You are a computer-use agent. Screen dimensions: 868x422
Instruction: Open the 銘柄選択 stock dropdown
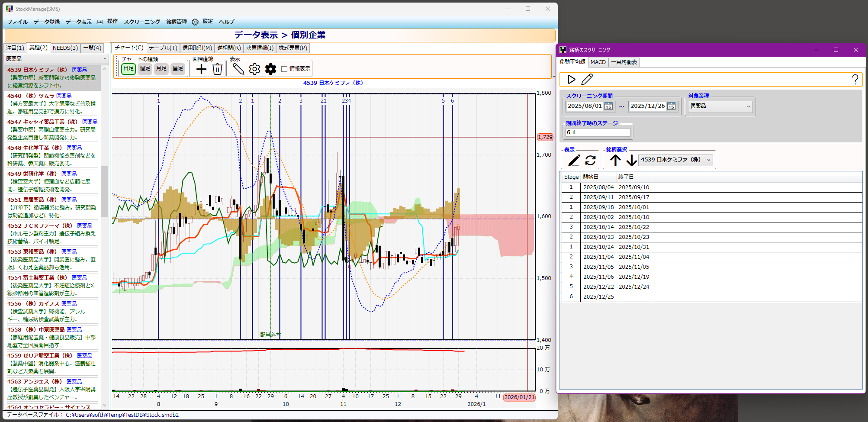pyautogui.click(x=675, y=160)
